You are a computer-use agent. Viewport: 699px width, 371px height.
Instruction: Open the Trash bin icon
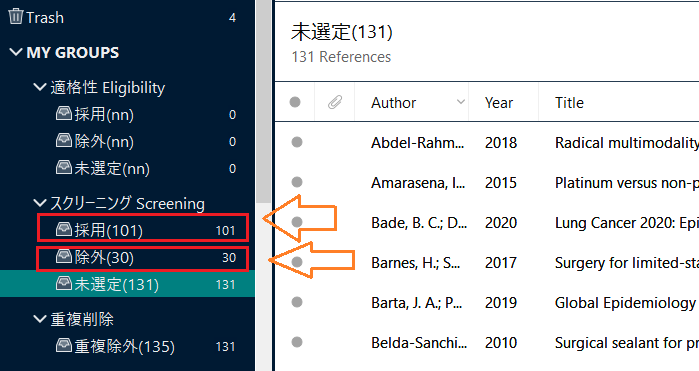(x=16, y=16)
